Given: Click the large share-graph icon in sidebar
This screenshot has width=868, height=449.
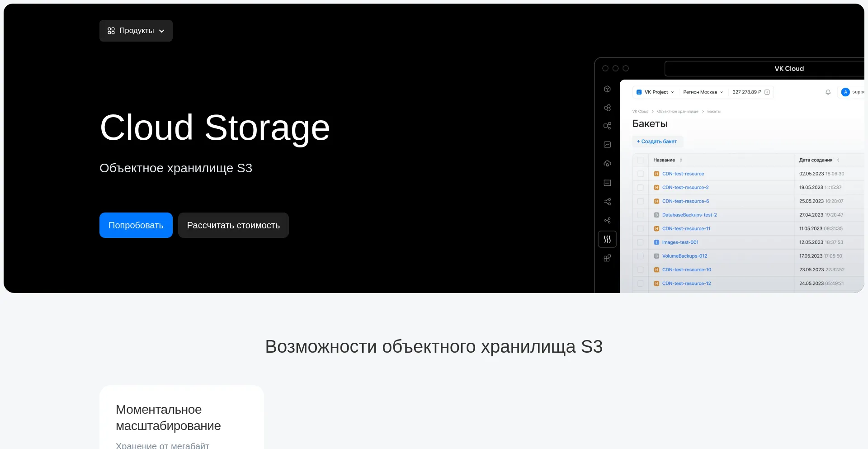Looking at the screenshot, I should coord(607,202).
